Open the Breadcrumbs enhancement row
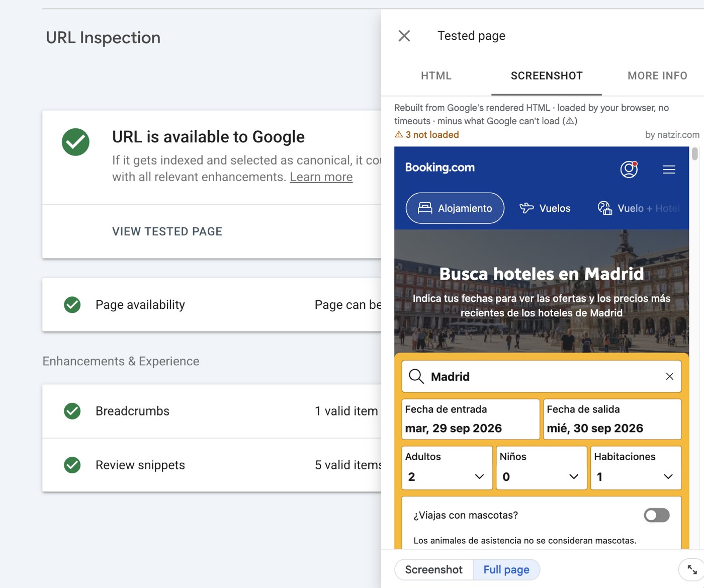704x588 pixels. coord(212,411)
